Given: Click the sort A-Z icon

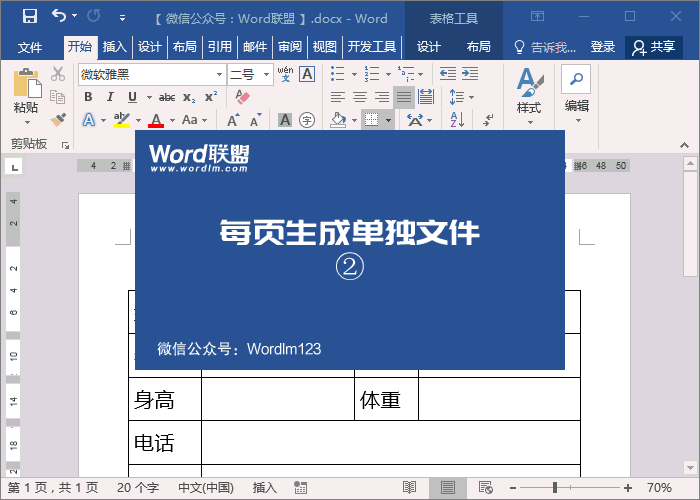Looking at the screenshot, I should pos(457,120).
